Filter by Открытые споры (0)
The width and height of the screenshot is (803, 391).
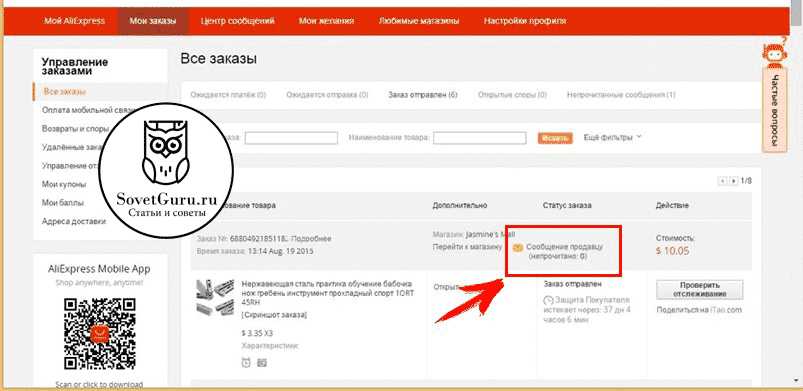pos(512,95)
